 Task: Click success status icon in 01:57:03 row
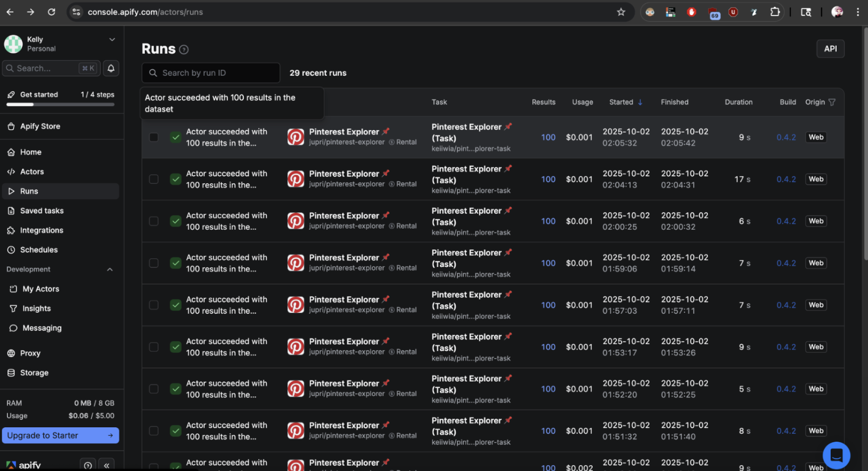point(176,305)
